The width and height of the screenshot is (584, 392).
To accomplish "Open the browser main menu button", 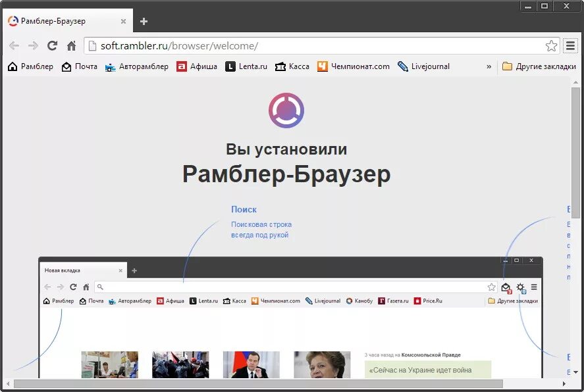I will click(x=570, y=46).
